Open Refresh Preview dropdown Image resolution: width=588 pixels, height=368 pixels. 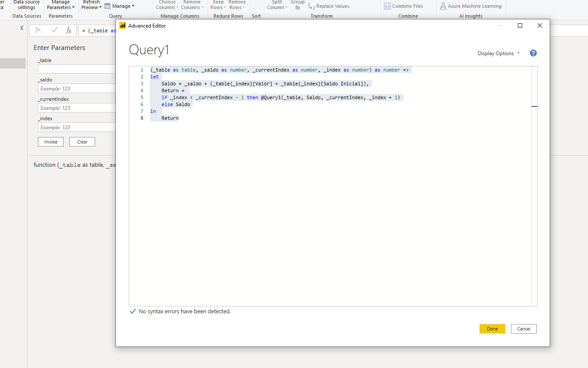point(91,5)
